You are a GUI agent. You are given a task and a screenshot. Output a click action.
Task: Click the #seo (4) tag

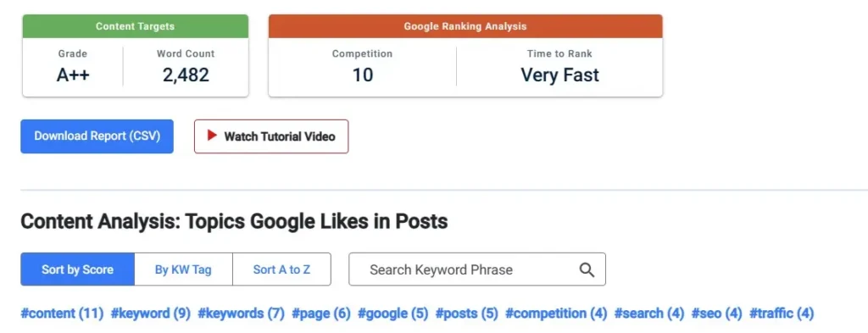point(716,314)
